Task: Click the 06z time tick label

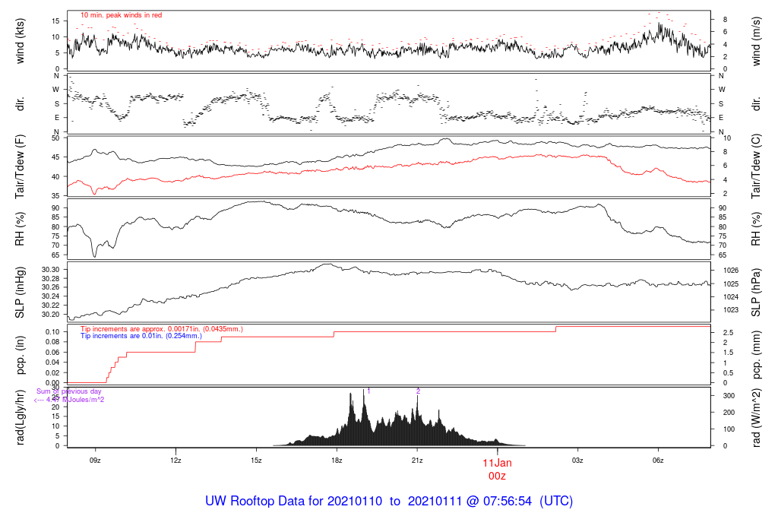Action: 658,461
